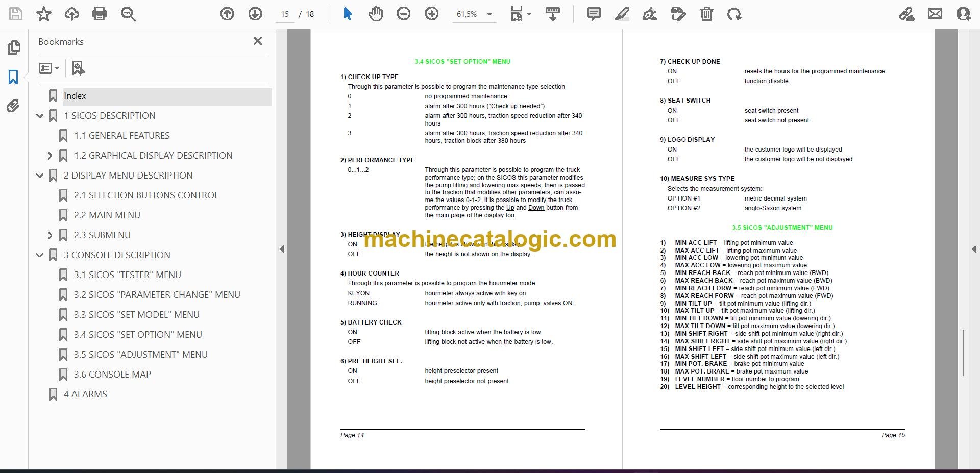Viewport: 980px width, 473px height.
Task: Expand the 1.2 GRAPHICAL DISPLAY DESCRIPTION bookmark
Action: coord(50,156)
